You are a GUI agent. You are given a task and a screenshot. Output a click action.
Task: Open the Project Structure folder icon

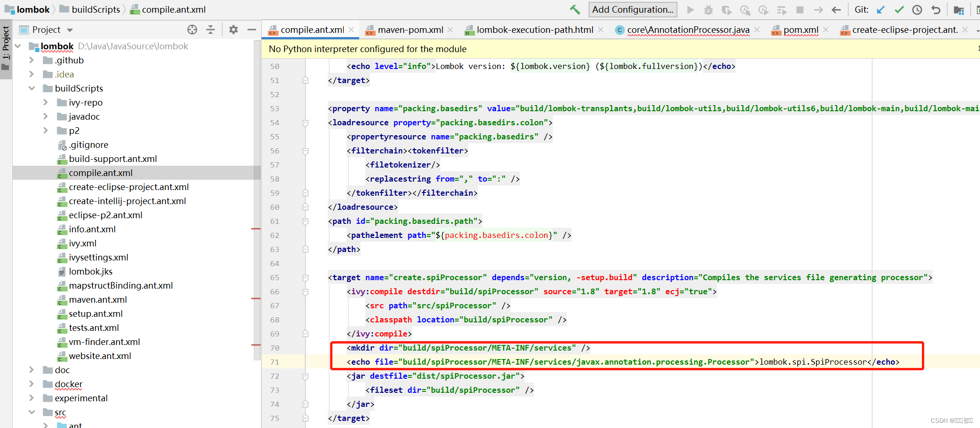tap(959, 10)
